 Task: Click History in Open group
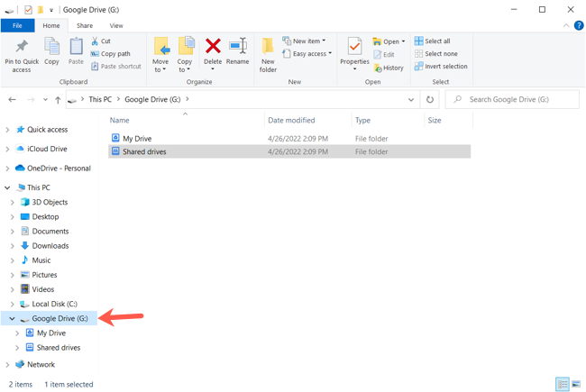coord(389,68)
